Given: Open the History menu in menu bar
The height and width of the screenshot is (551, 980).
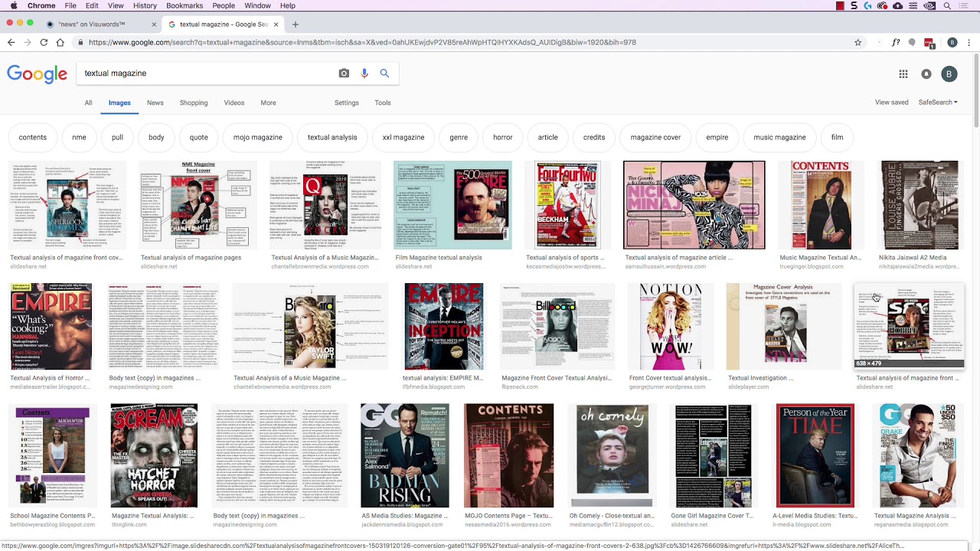Looking at the screenshot, I should [x=145, y=5].
